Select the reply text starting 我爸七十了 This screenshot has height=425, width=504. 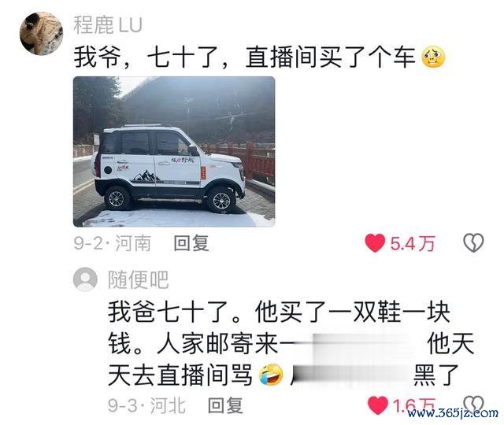291,343
